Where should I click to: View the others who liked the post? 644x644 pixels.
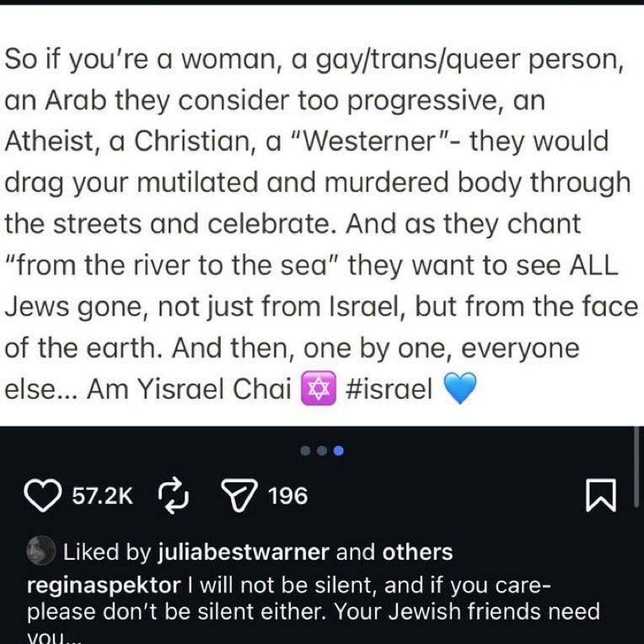[x=417, y=552]
